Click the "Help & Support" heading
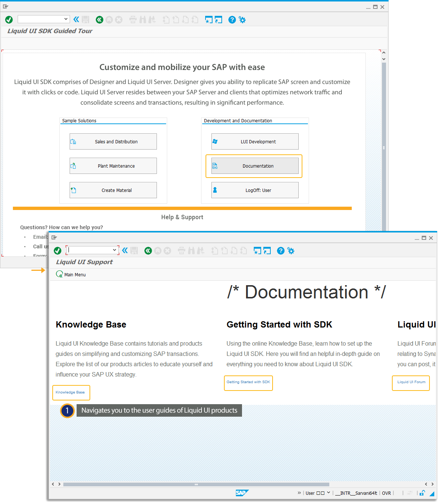The image size is (442, 504). [182, 217]
